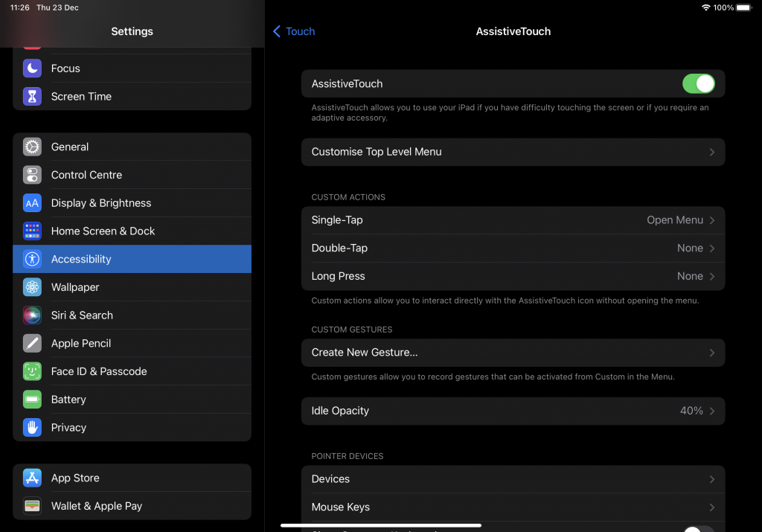The width and height of the screenshot is (762, 532).
Task: Tap the Mouse Keys label
Action: tap(340, 507)
